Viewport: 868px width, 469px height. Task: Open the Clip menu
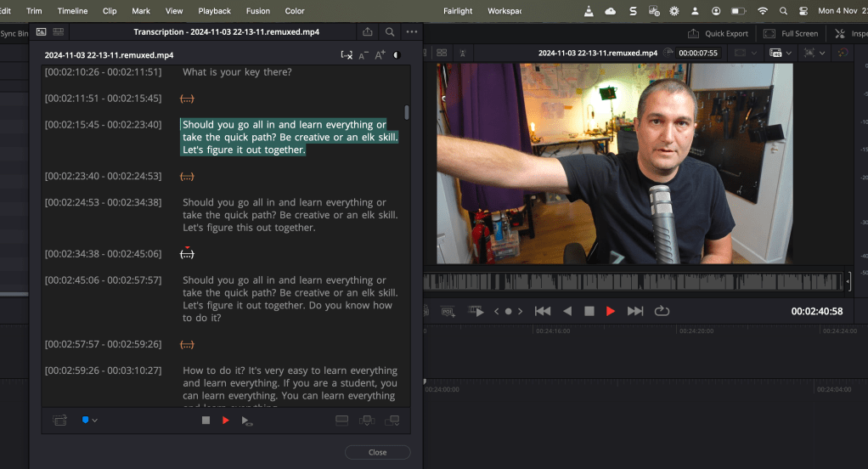pyautogui.click(x=110, y=10)
